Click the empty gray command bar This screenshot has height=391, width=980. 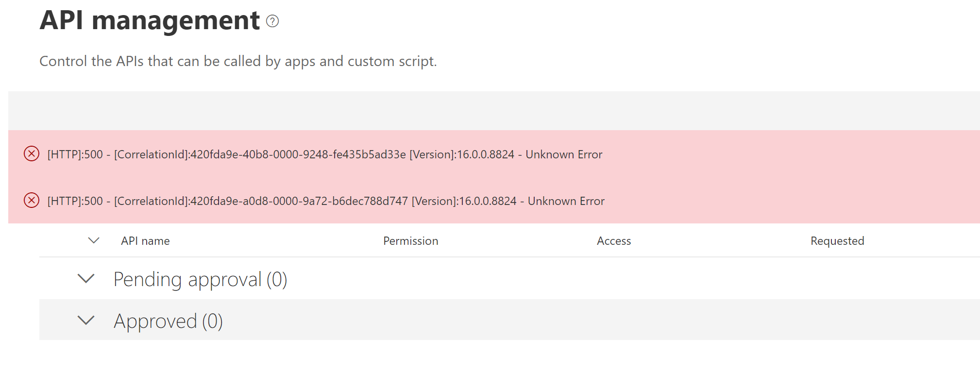[494, 111]
